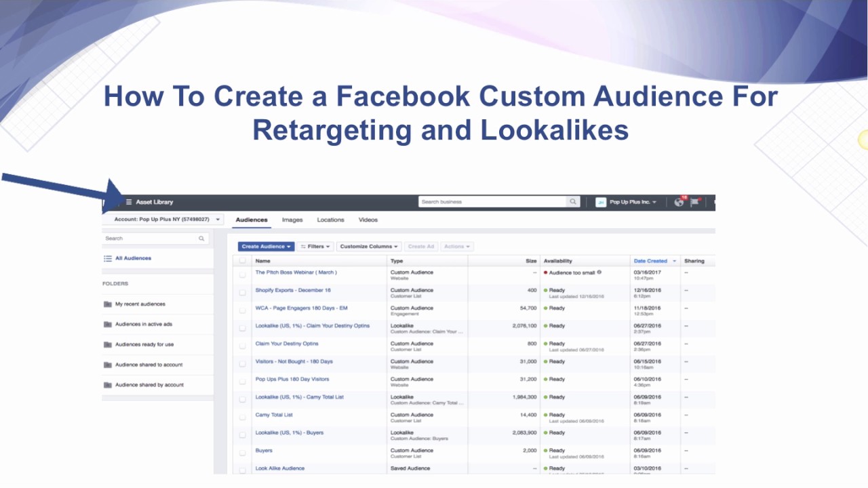
Task: Open the Customize Columns dropdown
Action: pos(369,247)
